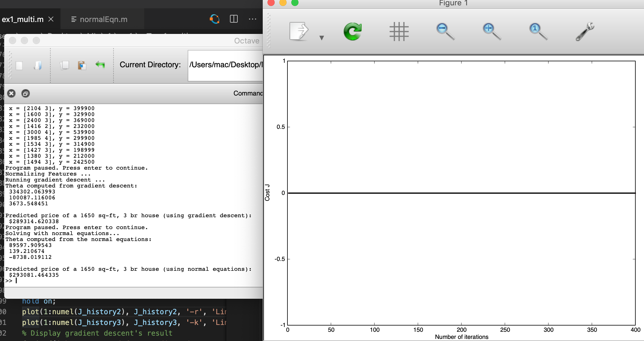Open figure settings with the wrench icon

coord(584,32)
